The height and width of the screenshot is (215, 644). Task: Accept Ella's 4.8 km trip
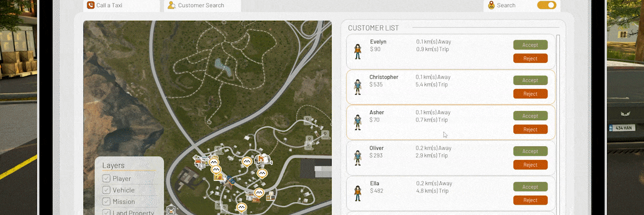[530, 187]
